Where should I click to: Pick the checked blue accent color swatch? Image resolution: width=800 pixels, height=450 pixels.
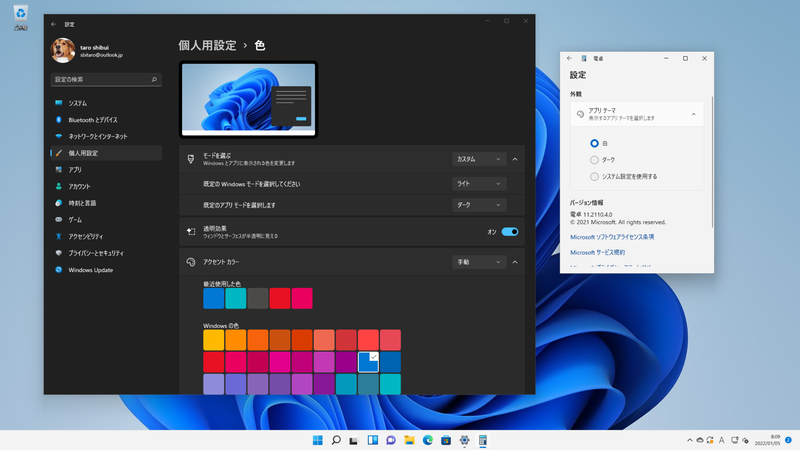[368, 362]
